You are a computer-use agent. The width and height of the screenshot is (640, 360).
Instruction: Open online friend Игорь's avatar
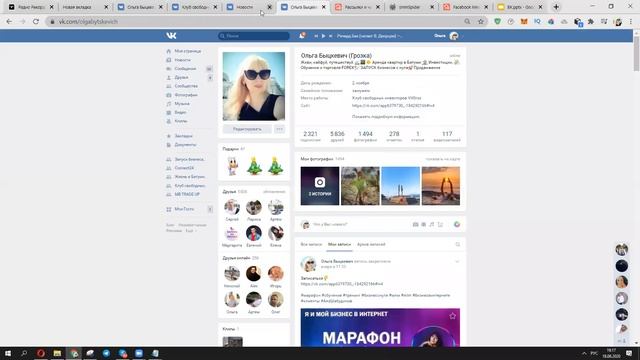[276, 273]
